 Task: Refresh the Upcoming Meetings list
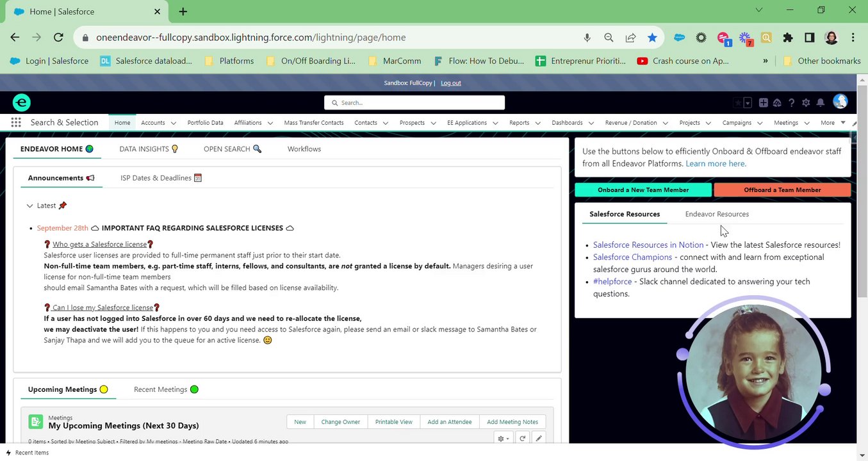coord(523,439)
